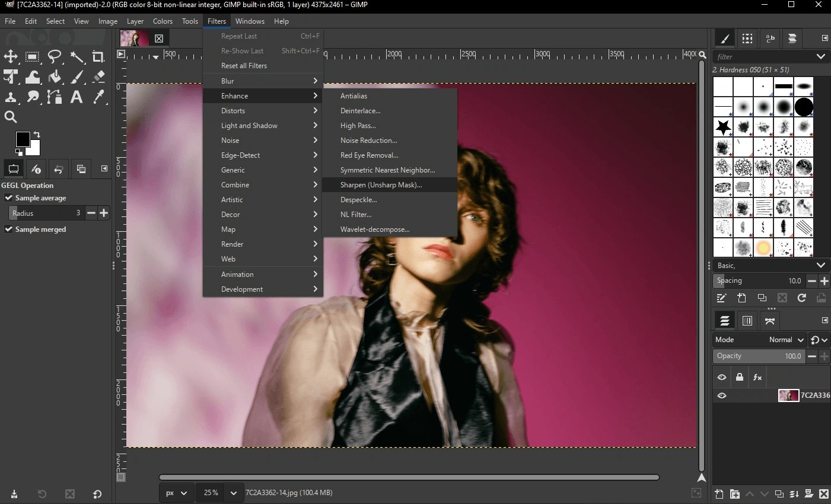Select the Fuzzy Select magic wand tool
This screenshot has height=504, width=831.
[x=77, y=57]
